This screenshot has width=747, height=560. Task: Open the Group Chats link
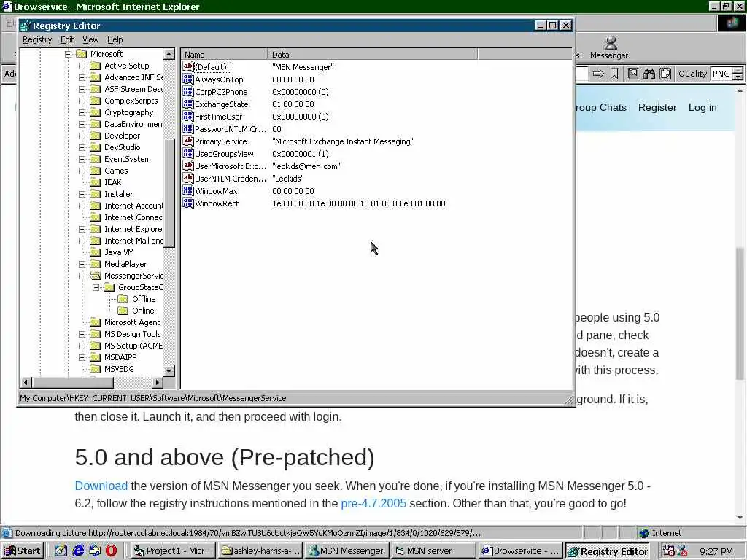(601, 107)
